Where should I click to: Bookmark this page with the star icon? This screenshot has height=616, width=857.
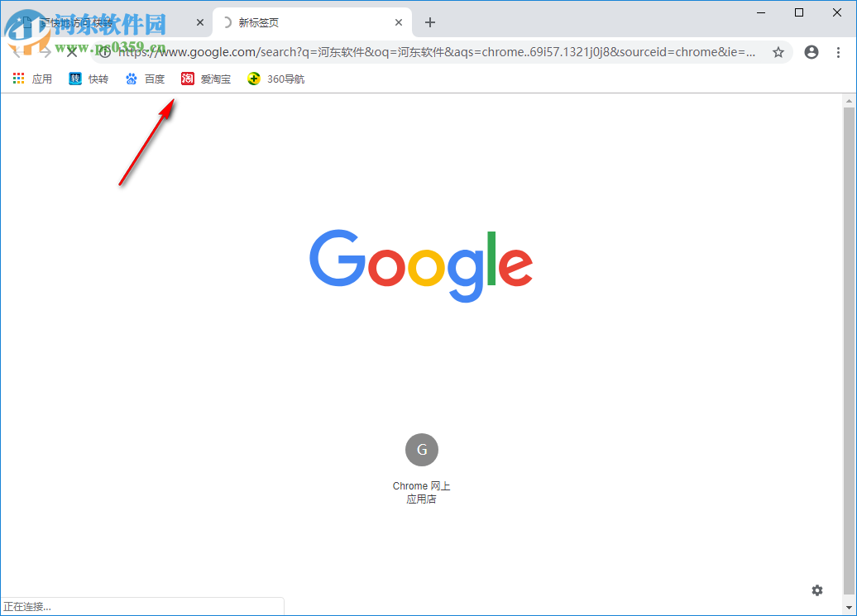[x=778, y=51]
